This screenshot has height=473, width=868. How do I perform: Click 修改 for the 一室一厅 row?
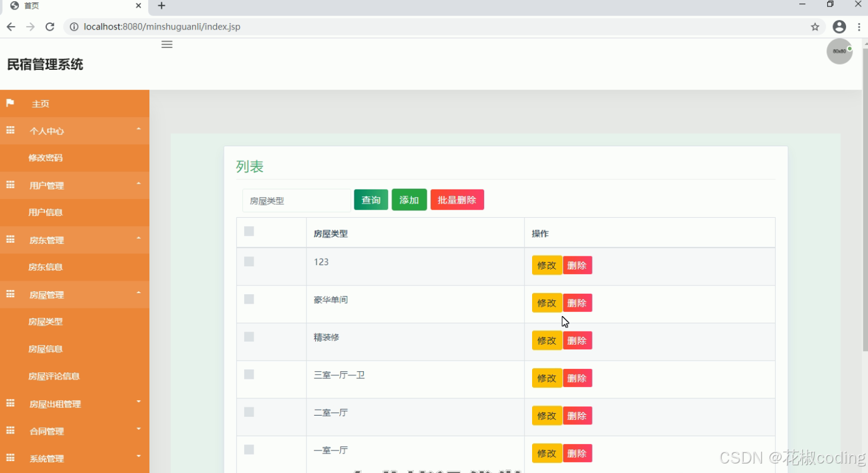547,453
